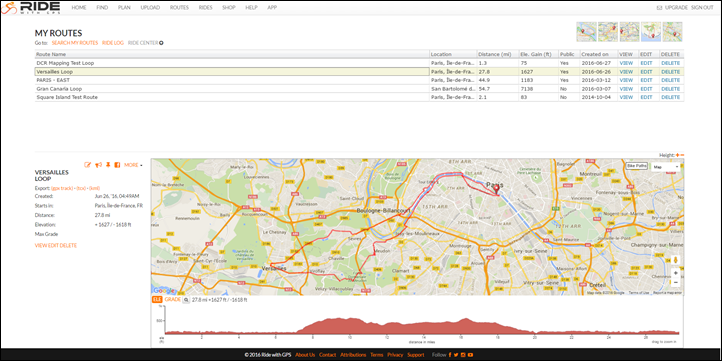
Task: Switch elevation chart to GRADE view
Action: tap(173, 300)
